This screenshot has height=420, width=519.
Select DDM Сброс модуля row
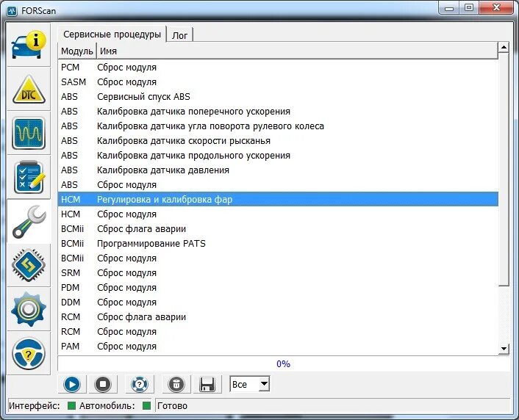pos(278,302)
